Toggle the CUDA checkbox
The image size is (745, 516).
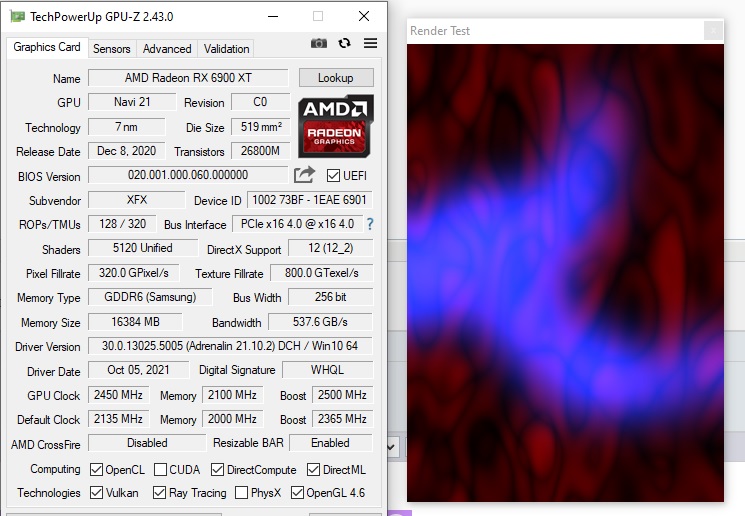[161, 469]
